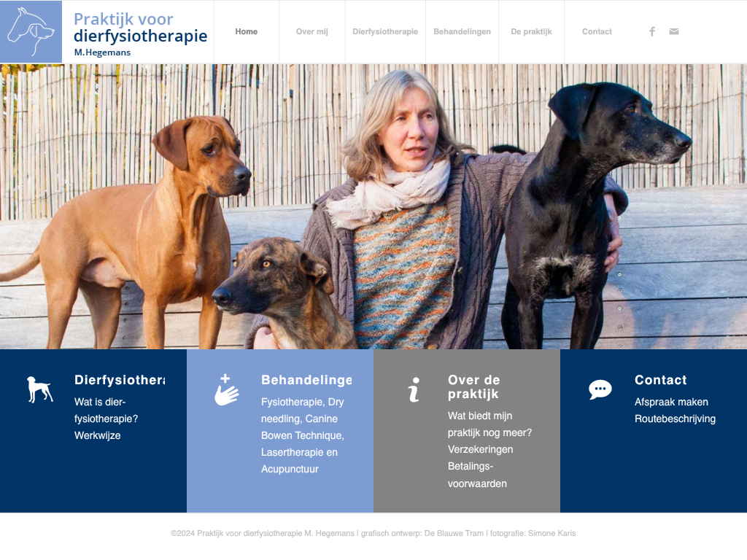Click the email envelope icon
This screenshot has width=747, height=560.
(x=673, y=31)
